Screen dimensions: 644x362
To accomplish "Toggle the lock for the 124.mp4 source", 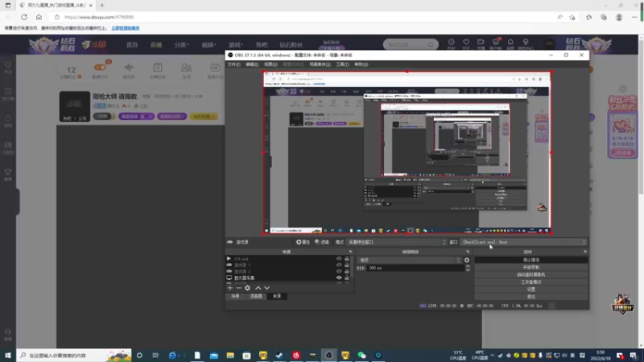I will pyautogui.click(x=347, y=259).
